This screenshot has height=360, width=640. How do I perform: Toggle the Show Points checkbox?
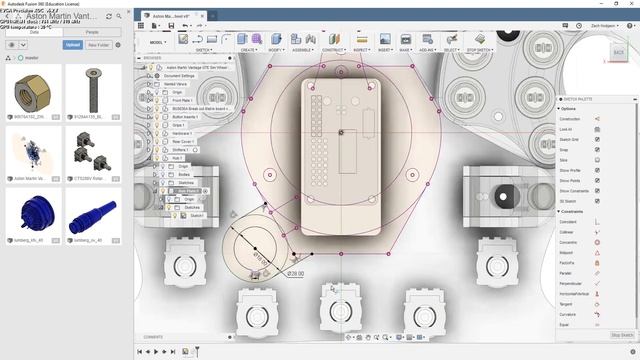coord(597,180)
